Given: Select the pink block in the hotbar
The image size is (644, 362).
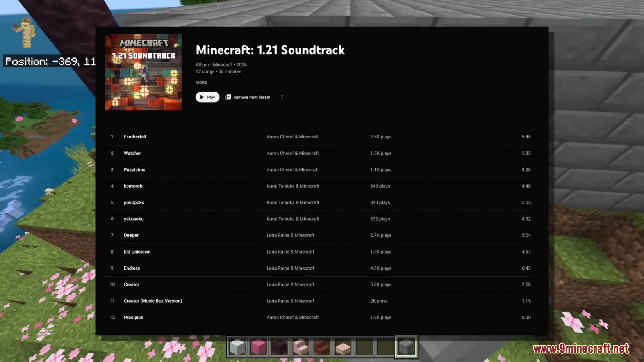Looking at the screenshot, I should pos(259,347).
